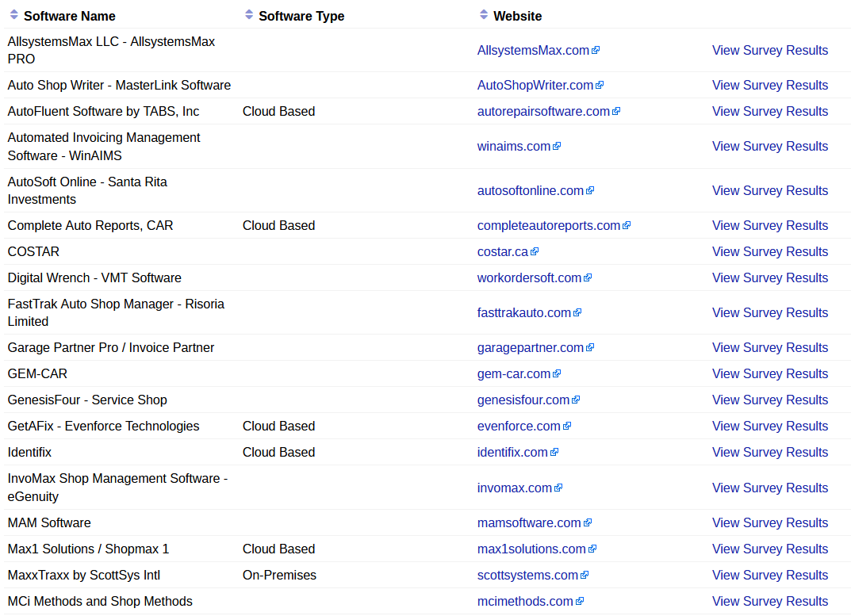The height and width of the screenshot is (616, 851).
Task: Sort by Website column arrows
Action: [484, 14]
